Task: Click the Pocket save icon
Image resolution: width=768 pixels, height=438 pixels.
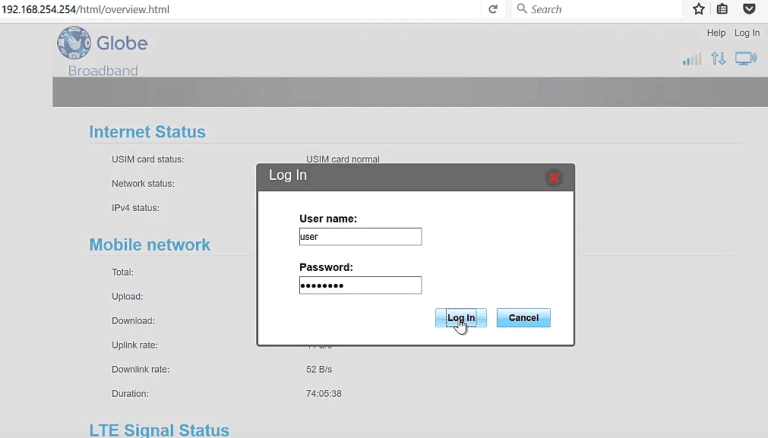Action: [x=749, y=9]
